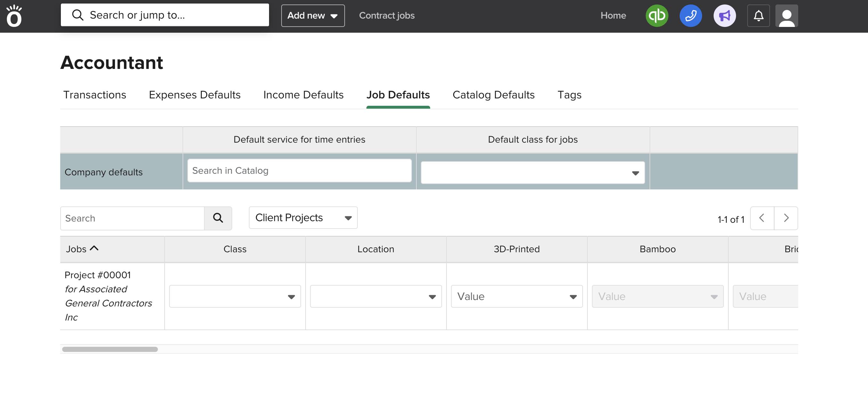Switch to the Catalog Defaults tab
868x400 pixels.
tap(493, 95)
